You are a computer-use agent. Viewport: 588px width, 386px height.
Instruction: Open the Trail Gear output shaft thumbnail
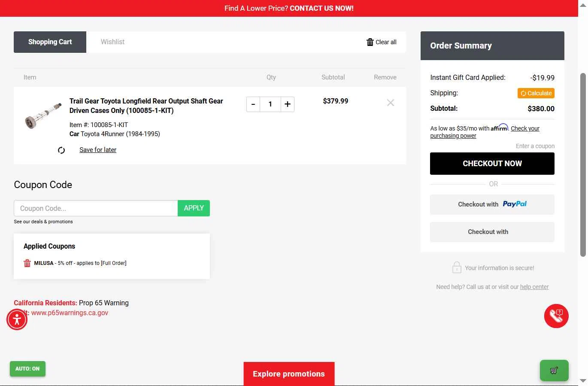[43, 116]
